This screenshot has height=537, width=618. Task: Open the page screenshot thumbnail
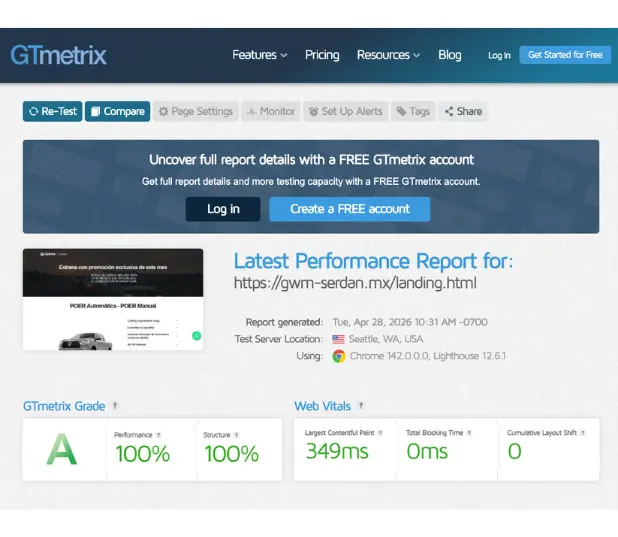tap(113, 299)
